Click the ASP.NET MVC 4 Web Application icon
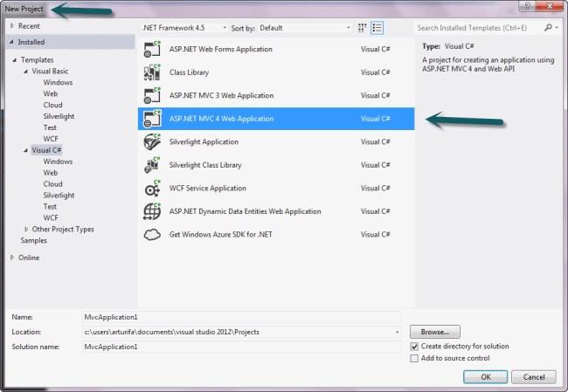The width and height of the screenshot is (568, 392). [x=152, y=119]
